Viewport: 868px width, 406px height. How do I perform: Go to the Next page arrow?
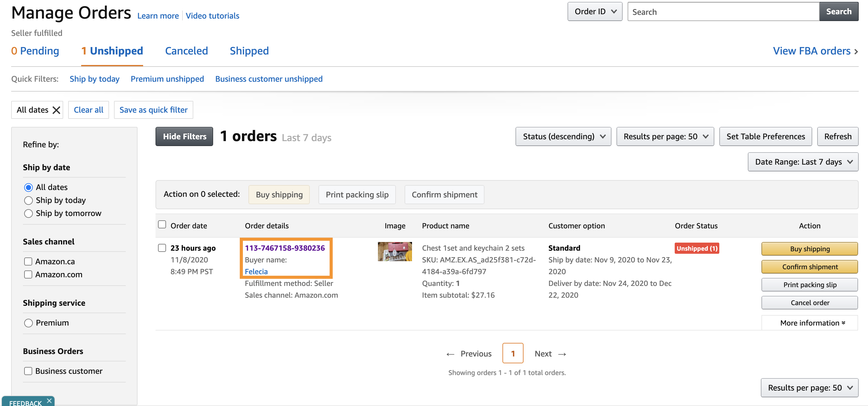(x=562, y=354)
